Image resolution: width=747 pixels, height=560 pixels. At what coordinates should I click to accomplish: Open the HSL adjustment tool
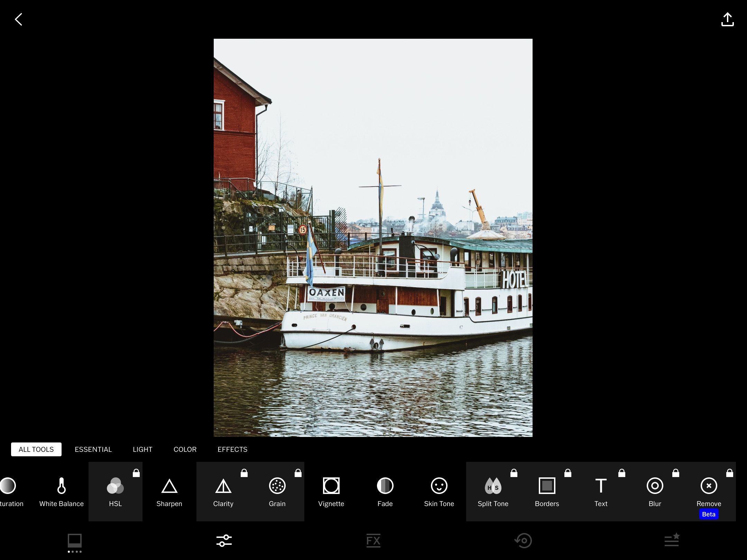pos(115,491)
